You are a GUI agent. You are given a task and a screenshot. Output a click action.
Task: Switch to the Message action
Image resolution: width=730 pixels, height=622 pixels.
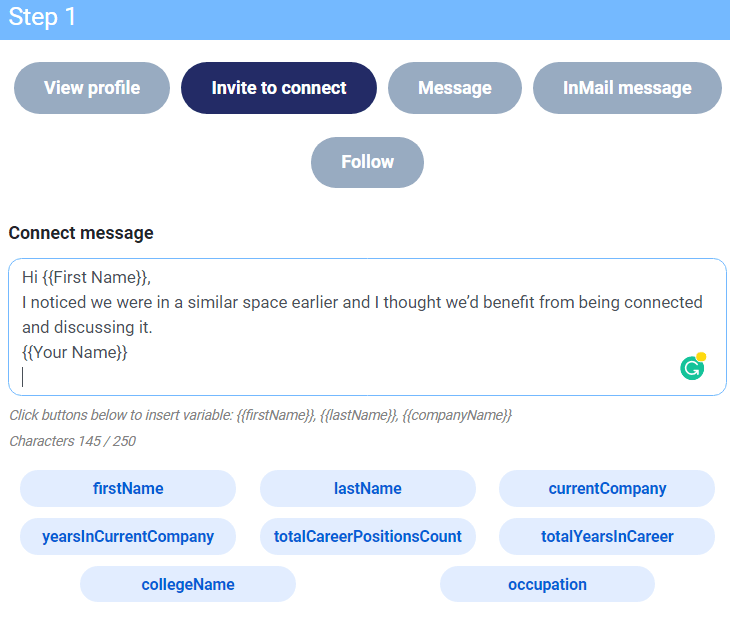coord(455,88)
